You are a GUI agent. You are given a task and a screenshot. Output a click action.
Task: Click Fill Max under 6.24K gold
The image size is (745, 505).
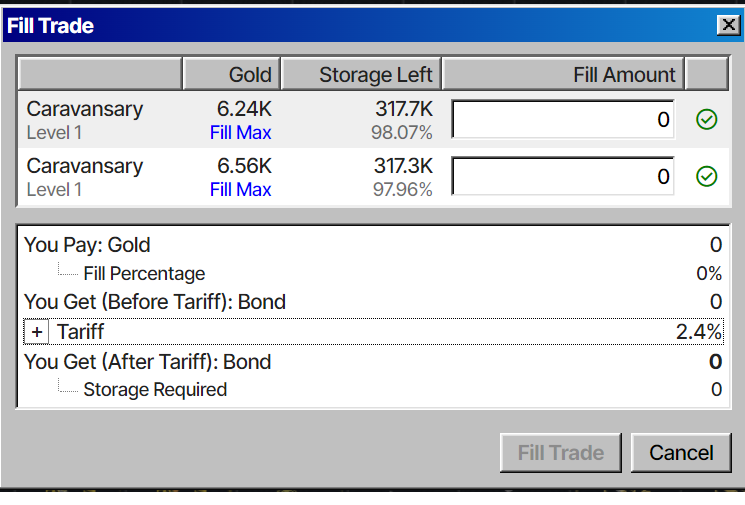tap(240, 133)
